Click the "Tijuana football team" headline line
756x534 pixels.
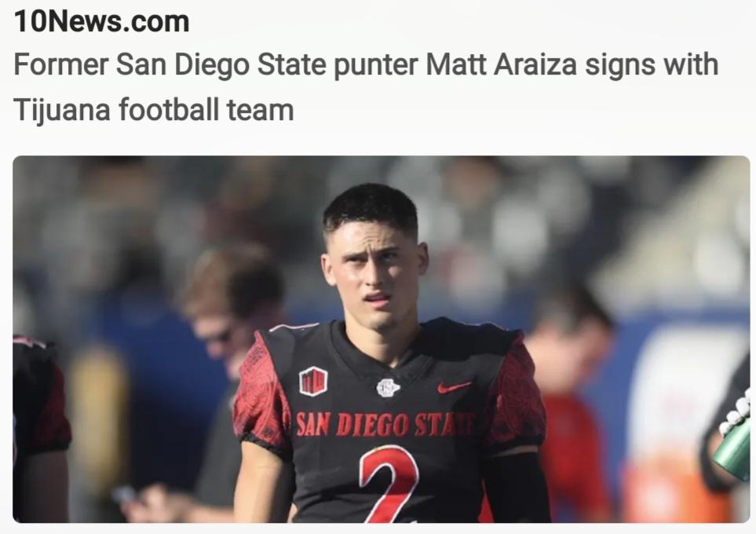point(153,109)
